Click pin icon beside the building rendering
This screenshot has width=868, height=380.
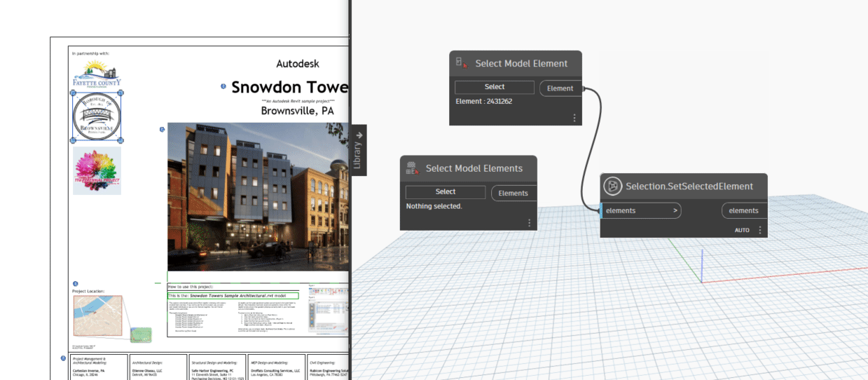[162, 129]
